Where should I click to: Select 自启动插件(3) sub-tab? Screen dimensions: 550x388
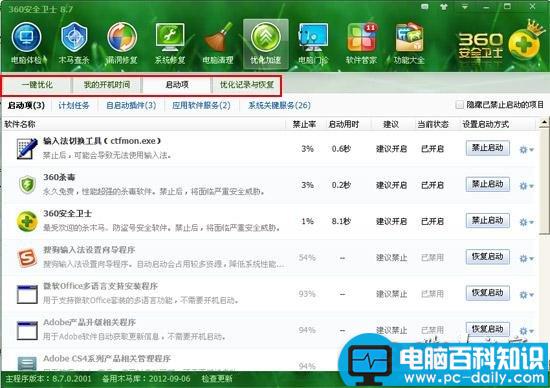click(131, 105)
